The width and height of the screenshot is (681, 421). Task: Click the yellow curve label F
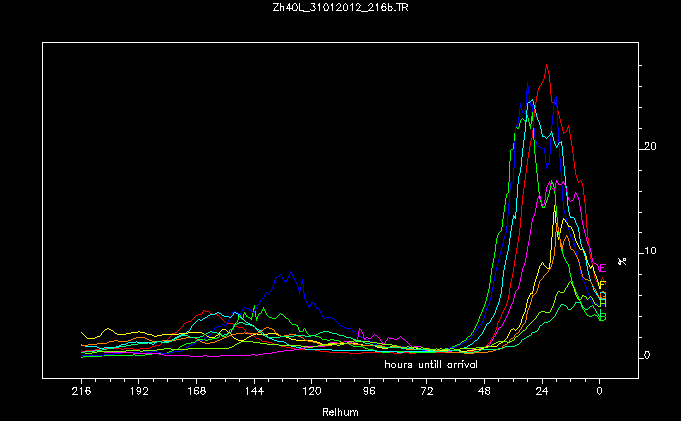602,285
